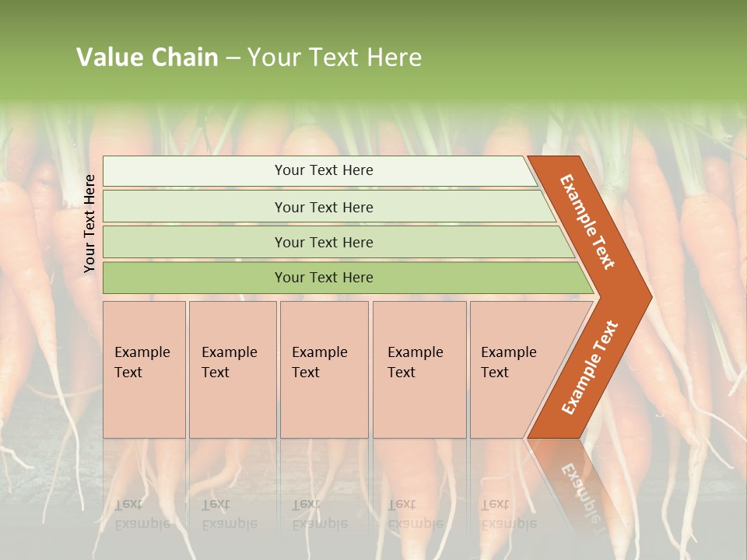Image resolution: width=747 pixels, height=560 pixels.
Task: Select the topmost lightest "Your Text Here" bar
Action: [323, 170]
